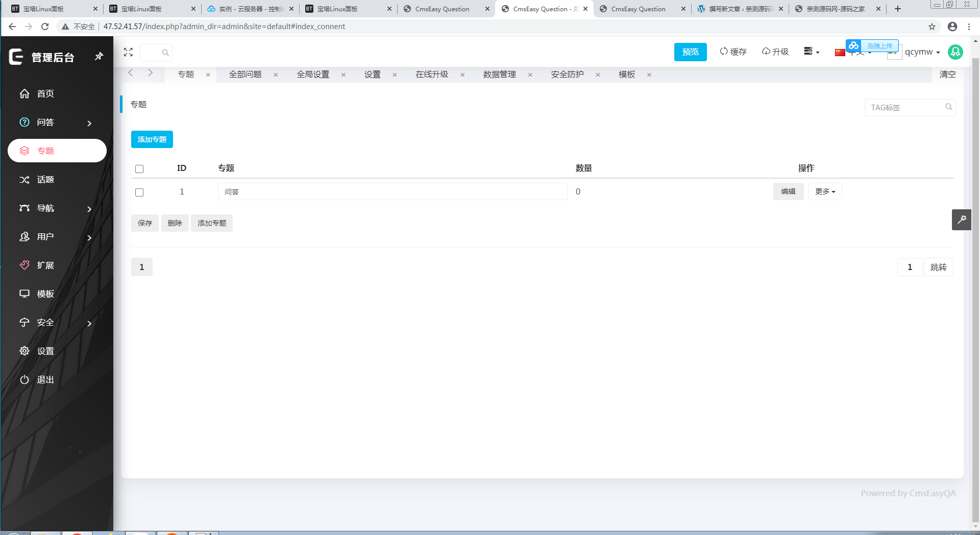980x535 pixels.
Task: Click the 缓存 button in the header
Action: coord(733,52)
